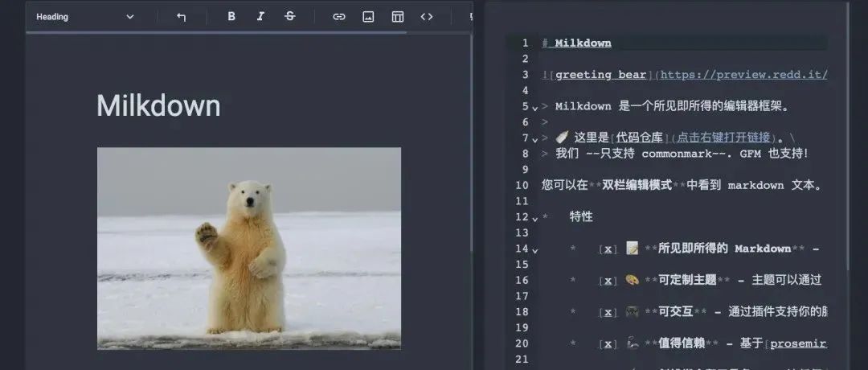Click the '# Milkdown' source line
The height and width of the screenshot is (370, 868).
click(577, 43)
